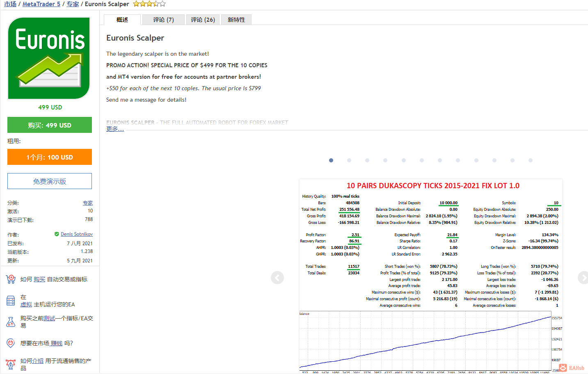Show the previous screenshot with left arrow
This screenshot has width=588, height=374.
pos(277,278)
